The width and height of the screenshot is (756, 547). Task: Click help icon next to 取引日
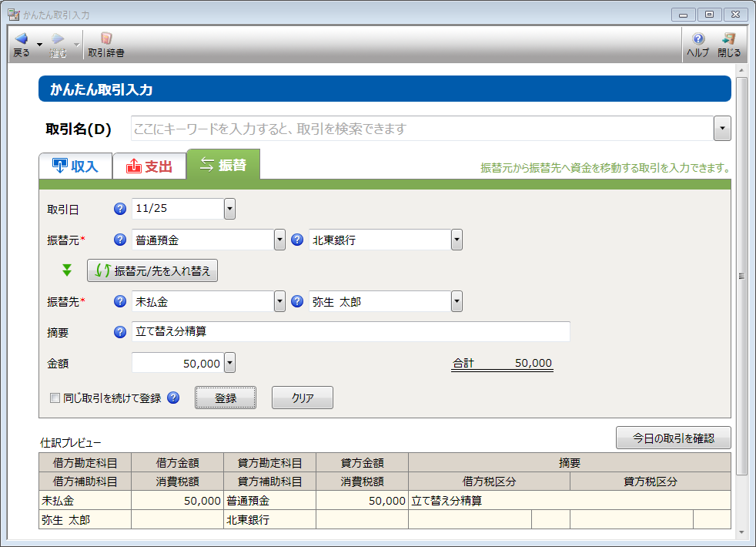119,209
